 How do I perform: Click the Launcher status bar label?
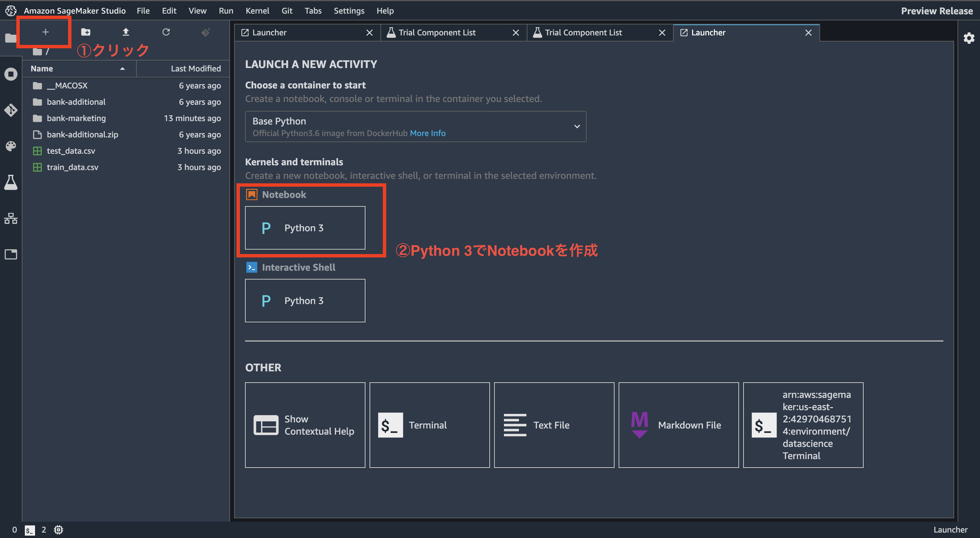coord(950,529)
